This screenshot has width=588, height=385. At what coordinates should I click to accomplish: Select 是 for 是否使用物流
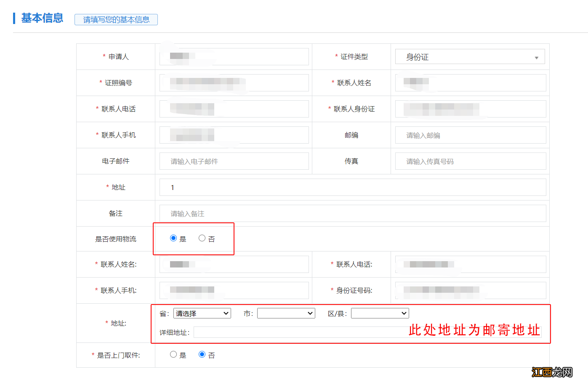point(173,238)
